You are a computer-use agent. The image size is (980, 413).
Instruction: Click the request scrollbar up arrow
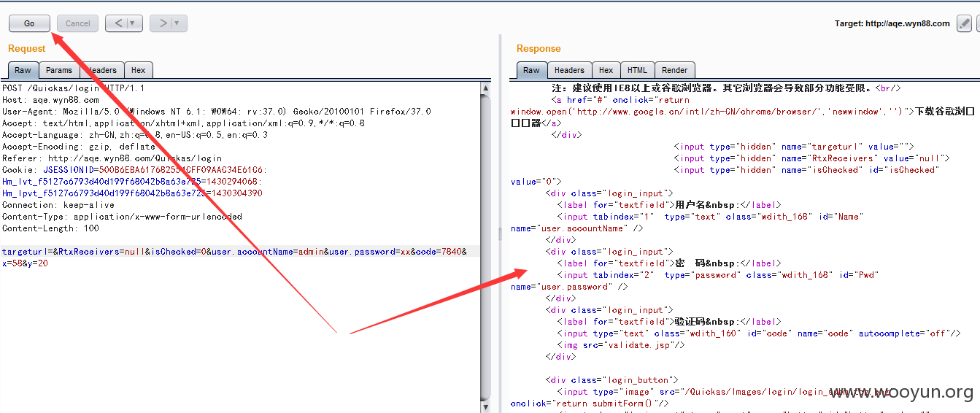tap(486, 88)
